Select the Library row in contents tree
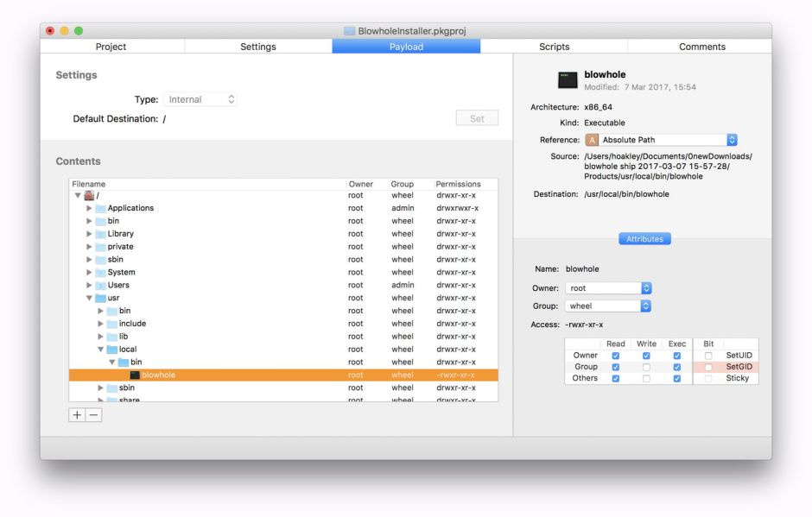812x517 pixels. click(121, 234)
